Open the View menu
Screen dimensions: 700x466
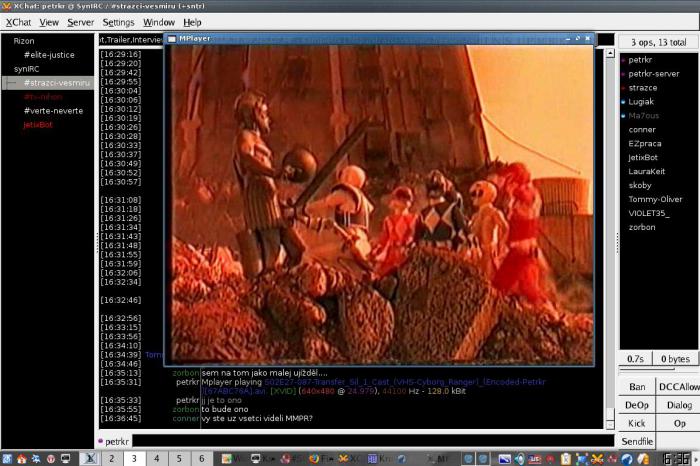pos(49,22)
